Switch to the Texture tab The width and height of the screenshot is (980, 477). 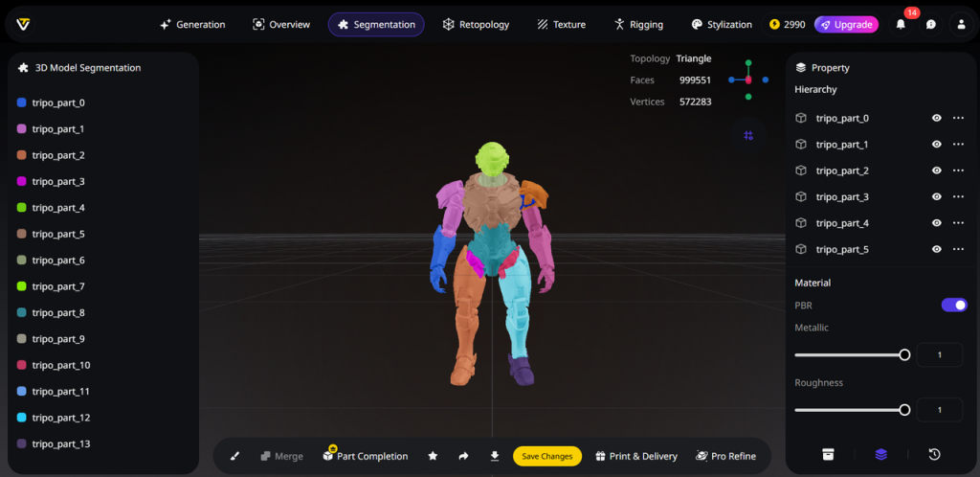(x=561, y=24)
